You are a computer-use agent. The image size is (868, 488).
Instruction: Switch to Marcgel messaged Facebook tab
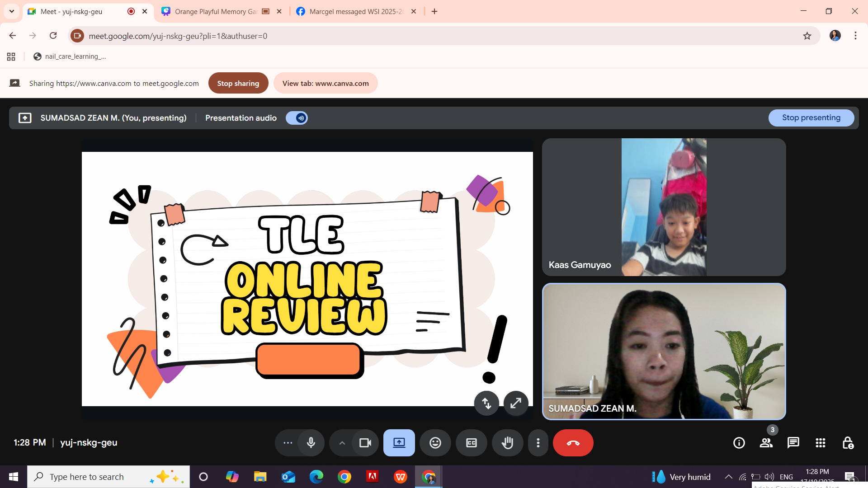[x=355, y=11]
